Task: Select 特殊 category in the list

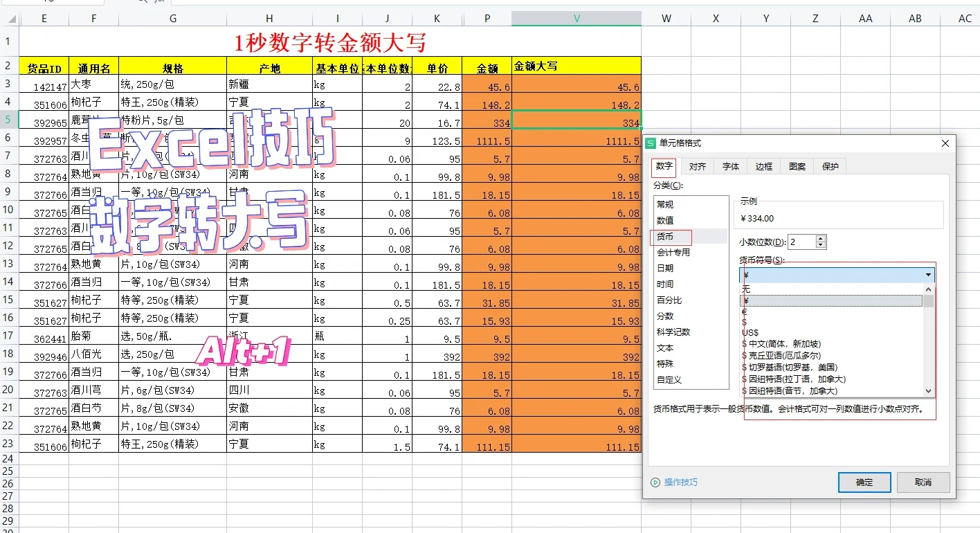Action: point(665,364)
